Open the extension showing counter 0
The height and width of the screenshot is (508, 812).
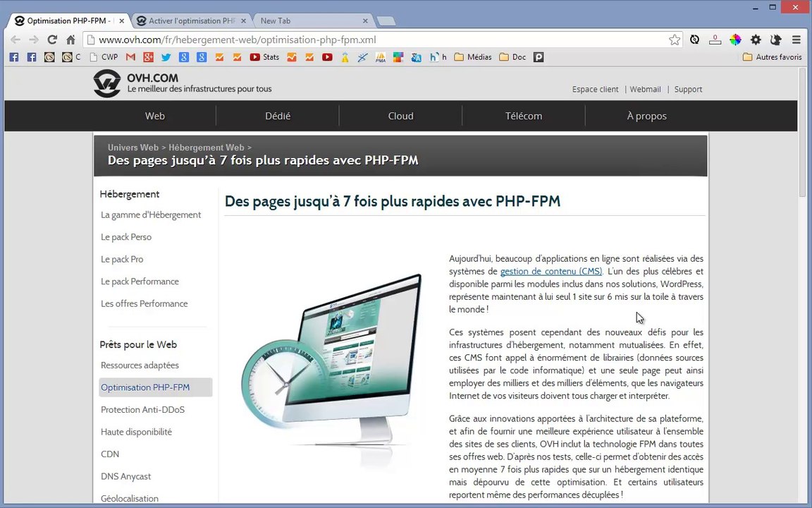point(715,40)
